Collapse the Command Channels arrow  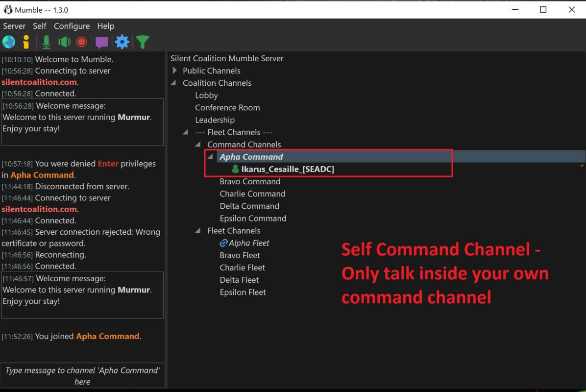click(198, 144)
